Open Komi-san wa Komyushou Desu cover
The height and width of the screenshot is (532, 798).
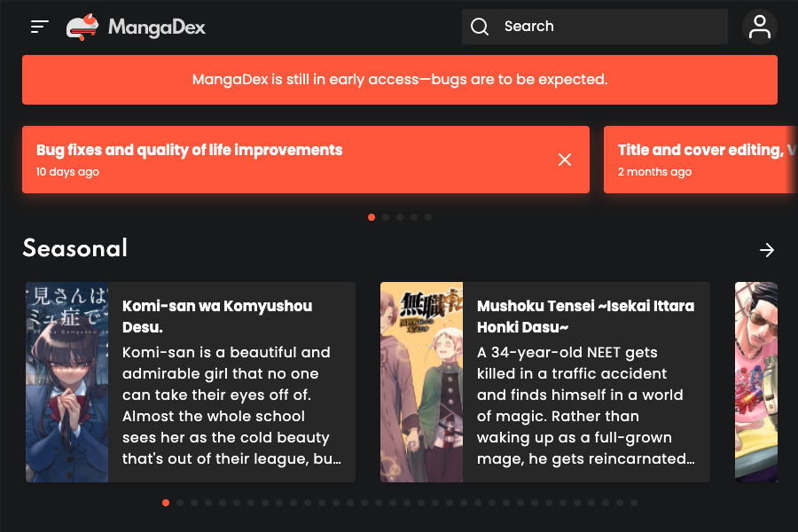67,382
